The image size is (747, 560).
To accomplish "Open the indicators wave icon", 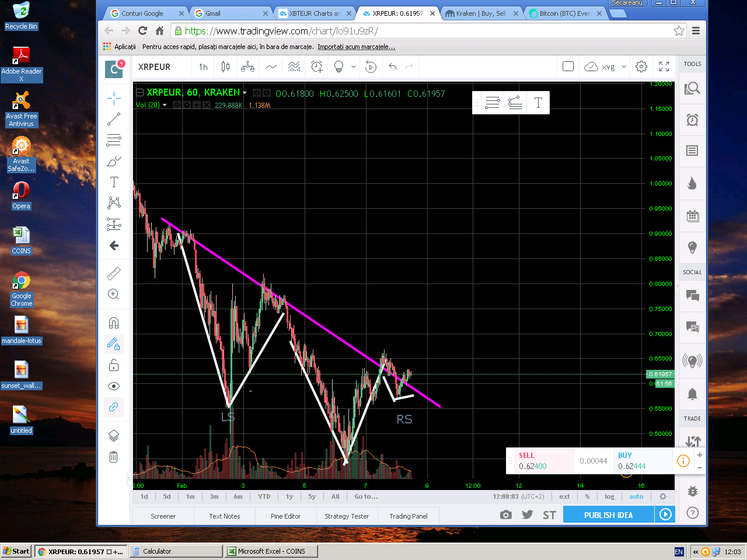I will 271,67.
